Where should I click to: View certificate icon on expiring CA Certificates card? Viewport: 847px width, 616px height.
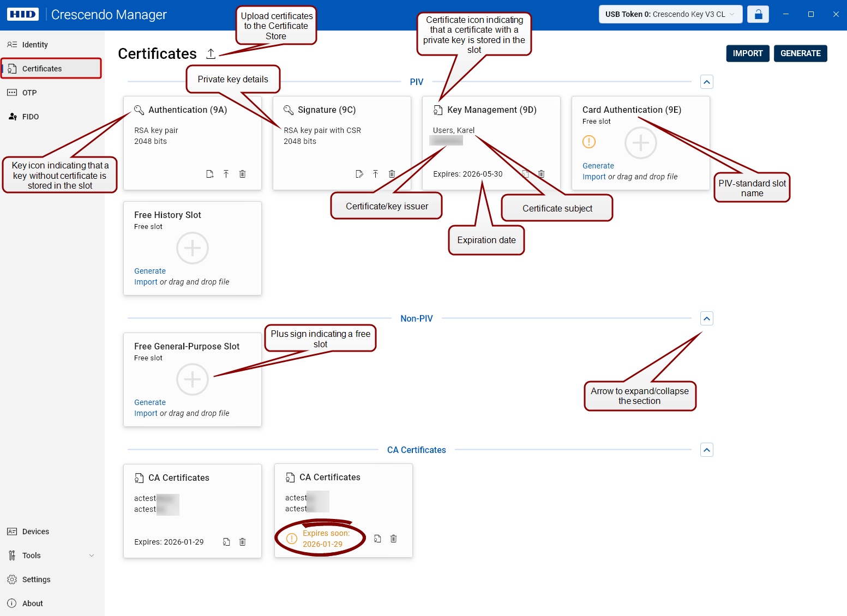tap(377, 539)
